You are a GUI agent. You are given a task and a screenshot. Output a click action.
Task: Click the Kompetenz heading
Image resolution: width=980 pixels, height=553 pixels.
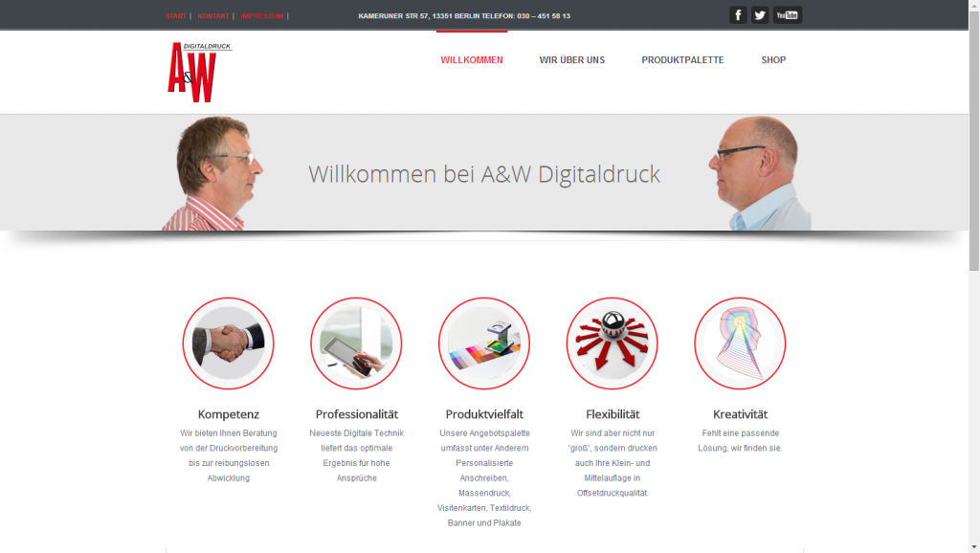click(x=228, y=414)
